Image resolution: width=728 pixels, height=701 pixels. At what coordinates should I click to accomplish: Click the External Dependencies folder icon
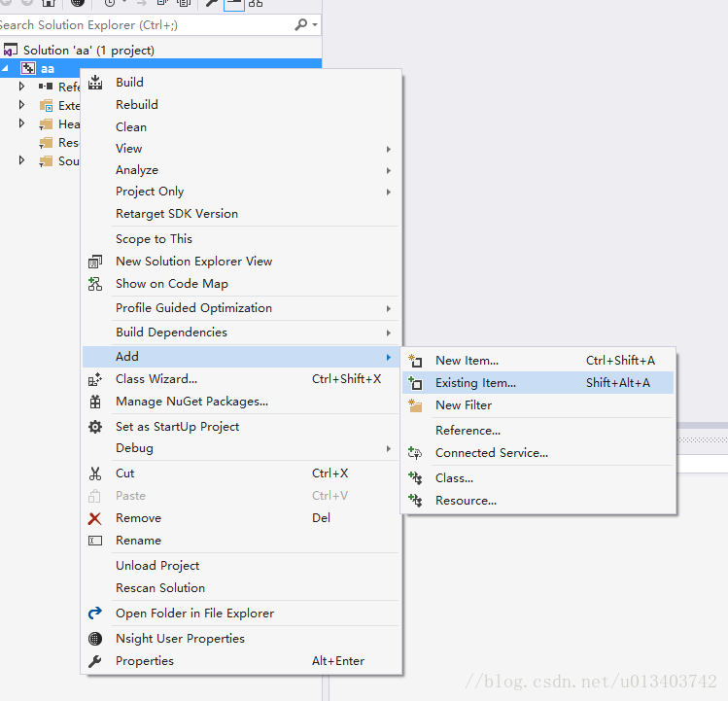46,105
